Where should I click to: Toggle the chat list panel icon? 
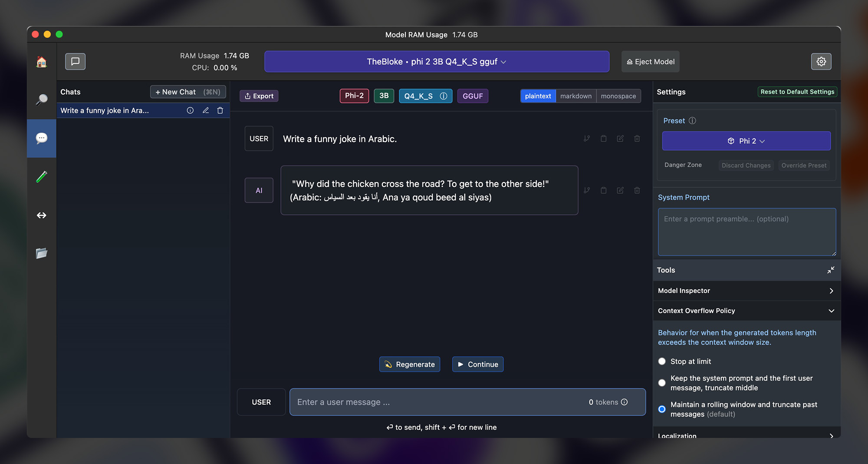[x=75, y=62]
